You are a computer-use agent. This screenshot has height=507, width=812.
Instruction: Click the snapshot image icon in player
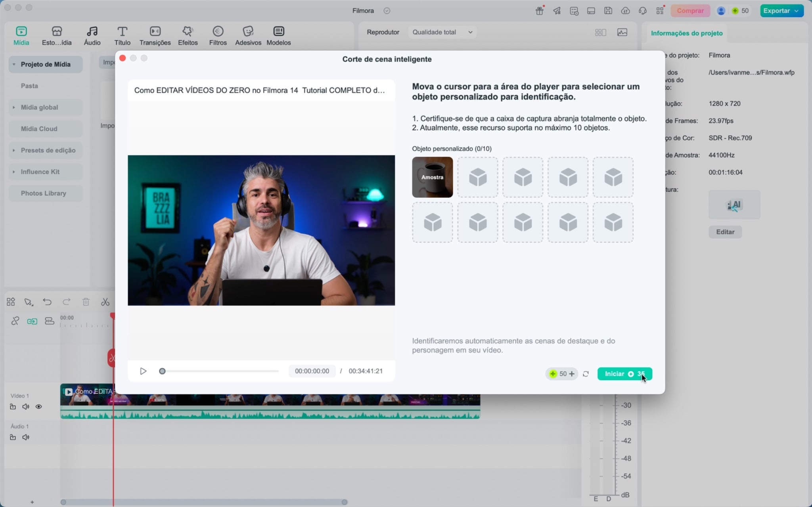point(622,32)
